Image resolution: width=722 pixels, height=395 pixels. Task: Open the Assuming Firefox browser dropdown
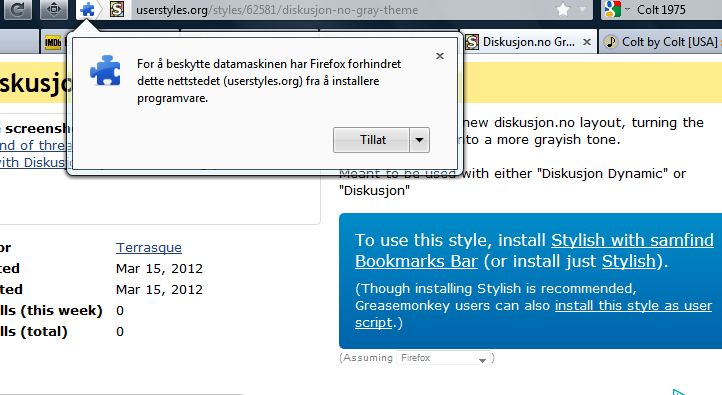[x=444, y=358]
